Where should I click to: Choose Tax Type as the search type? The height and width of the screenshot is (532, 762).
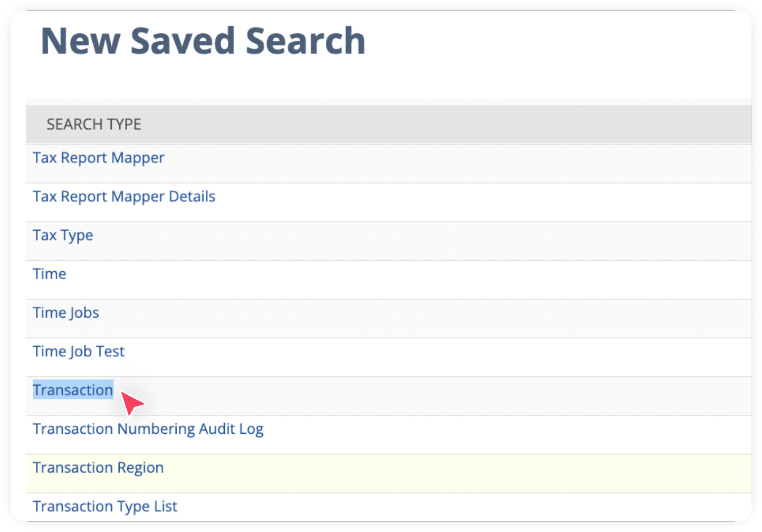(63, 235)
